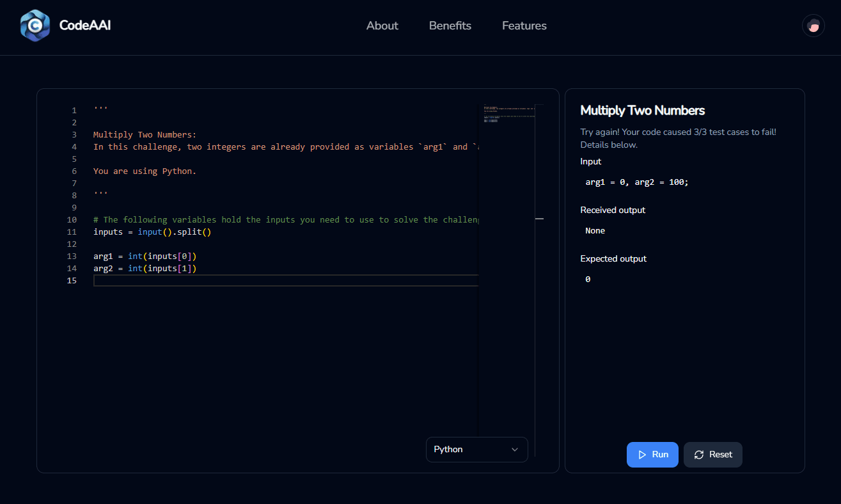
Task: Place cursor on empty line 15
Action: [x=281, y=281]
